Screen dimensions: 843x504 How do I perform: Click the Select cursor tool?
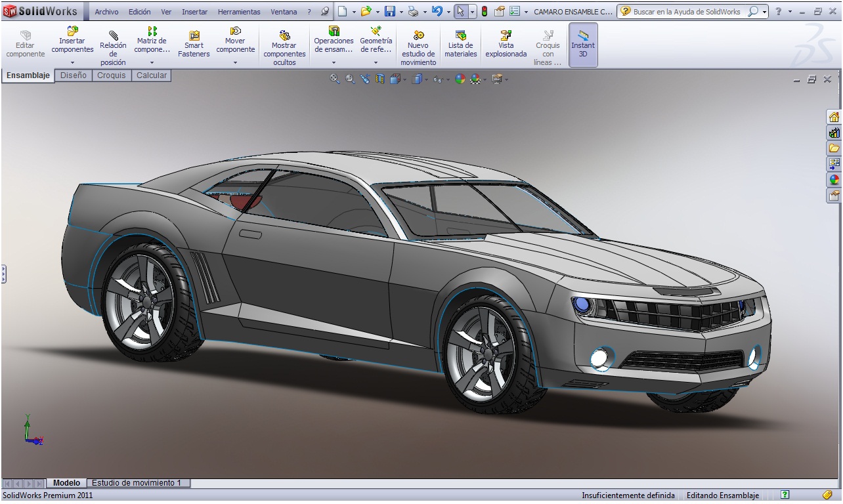(x=461, y=11)
